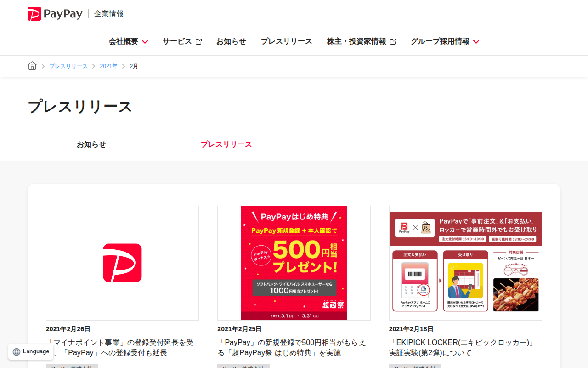Click プレスリリース breadcrumb link
Image resolution: width=588 pixels, height=368 pixels.
(68, 66)
